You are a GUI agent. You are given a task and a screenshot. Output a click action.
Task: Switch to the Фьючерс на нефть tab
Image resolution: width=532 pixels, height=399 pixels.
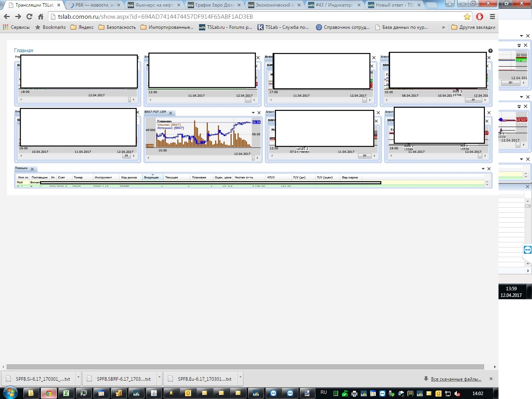pos(155,5)
